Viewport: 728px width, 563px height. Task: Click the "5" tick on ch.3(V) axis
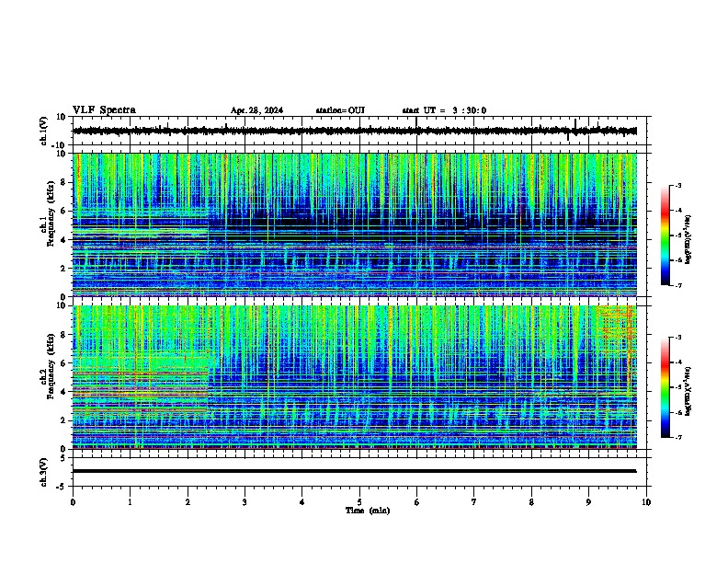[63, 458]
